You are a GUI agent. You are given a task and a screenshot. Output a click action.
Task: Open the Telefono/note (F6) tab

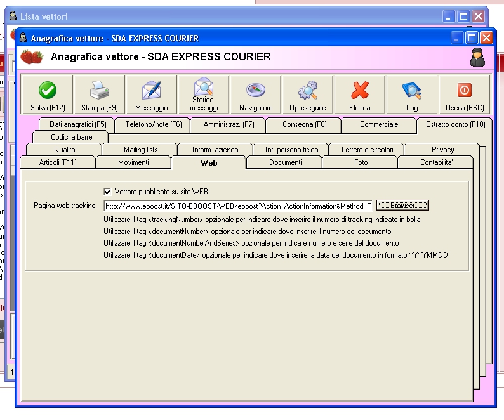pos(154,124)
